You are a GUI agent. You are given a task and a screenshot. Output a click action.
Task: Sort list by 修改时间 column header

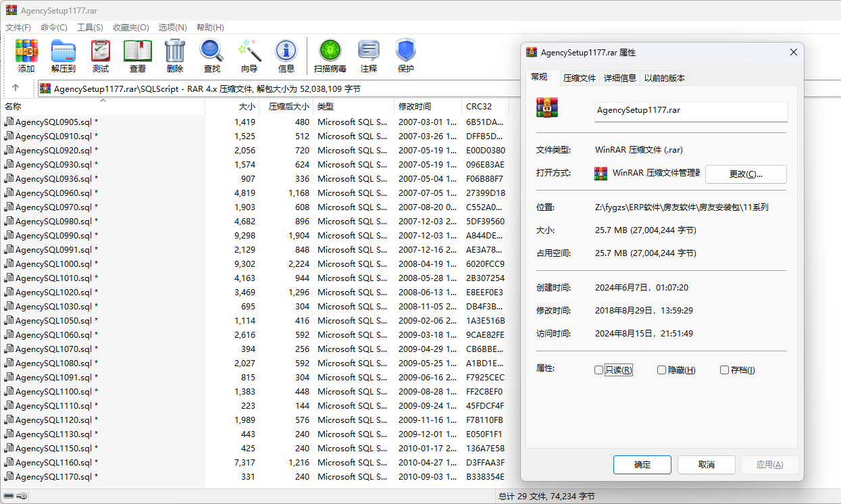(428, 107)
